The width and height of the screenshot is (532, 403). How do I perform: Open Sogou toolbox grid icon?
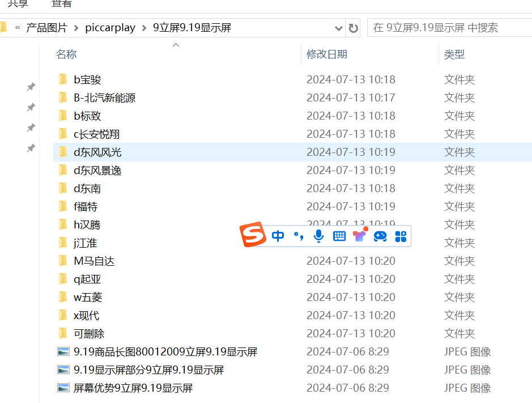pyautogui.click(x=401, y=236)
